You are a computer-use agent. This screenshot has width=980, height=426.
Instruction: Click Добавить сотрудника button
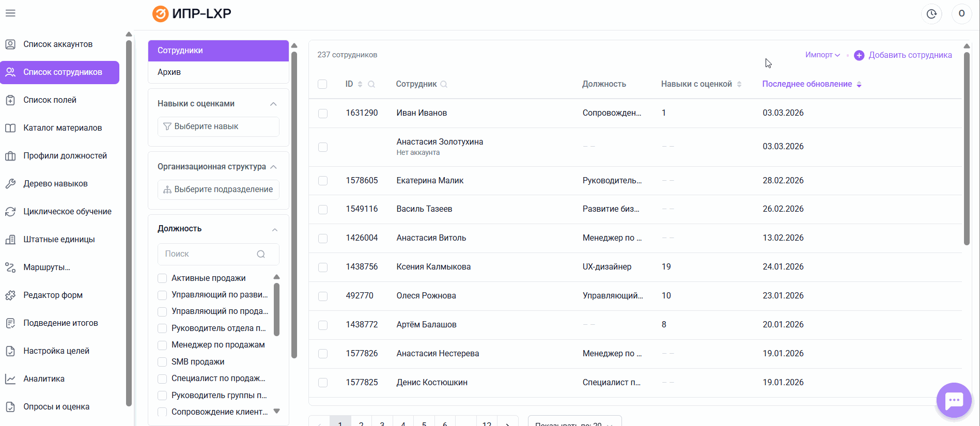(x=903, y=55)
